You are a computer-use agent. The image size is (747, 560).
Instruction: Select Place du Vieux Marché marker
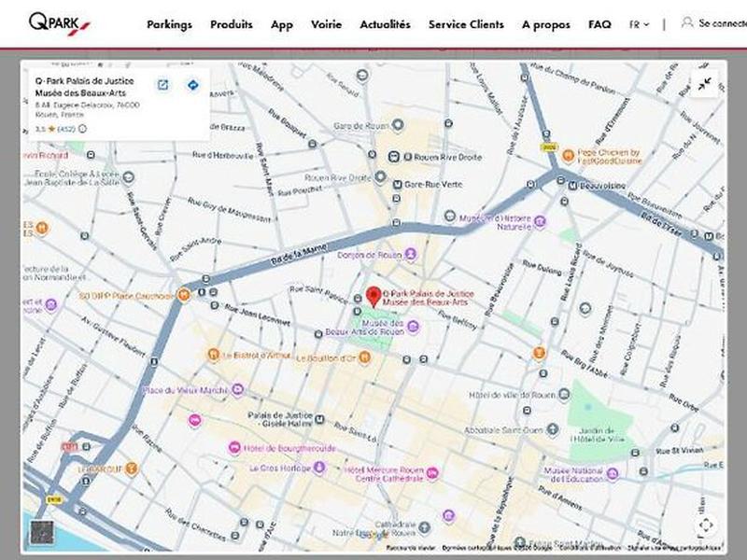[x=237, y=390]
